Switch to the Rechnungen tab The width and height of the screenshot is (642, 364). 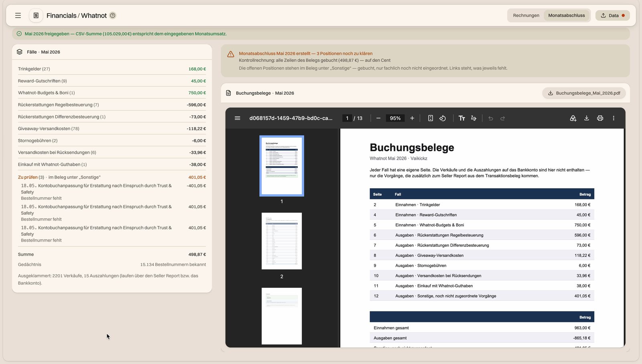(526, 15)
